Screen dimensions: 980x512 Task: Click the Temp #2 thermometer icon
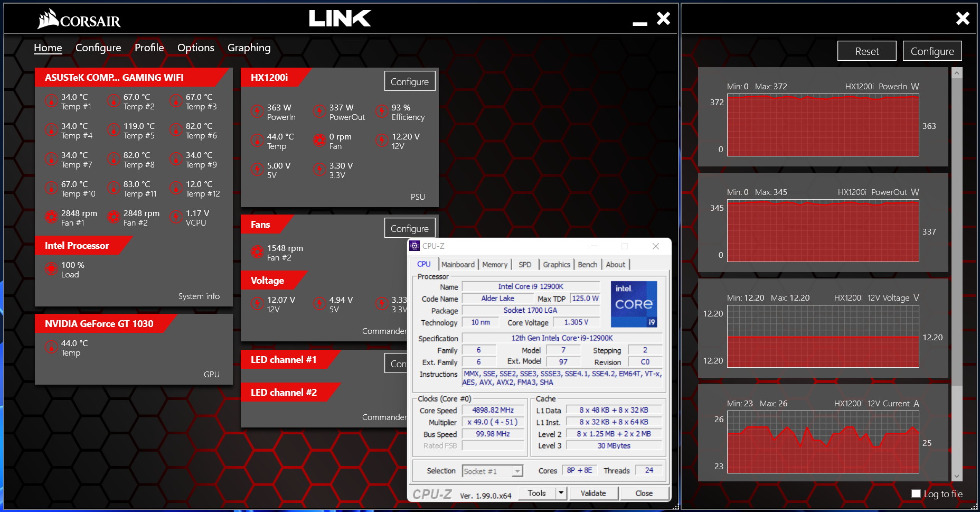[114, 100]
